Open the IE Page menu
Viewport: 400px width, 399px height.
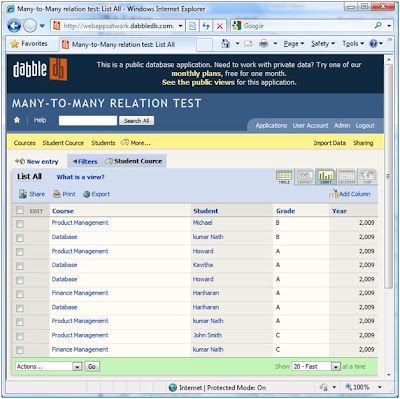(x=294, y=44)
